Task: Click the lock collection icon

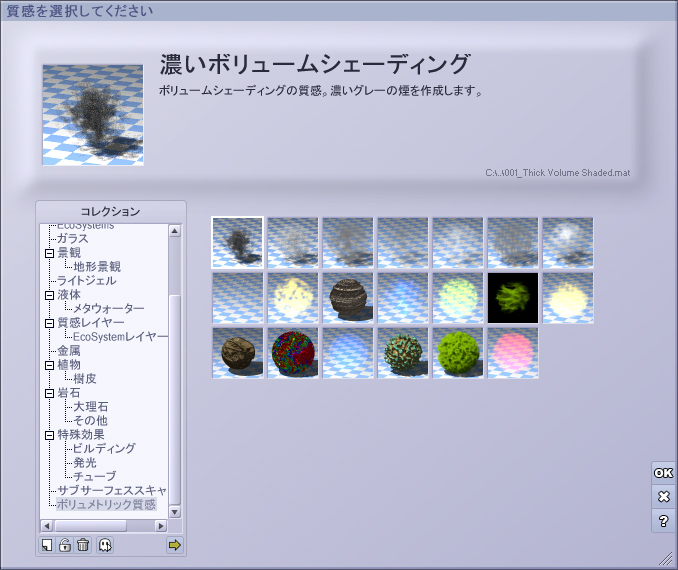Action: (65, 545)
